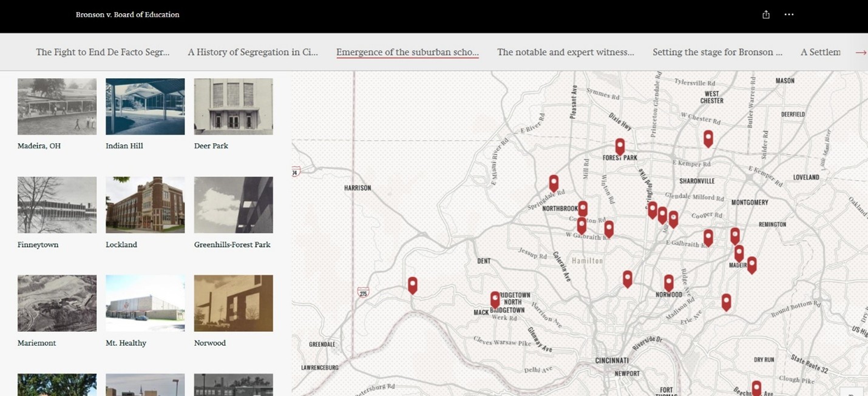Screen dimensions: 868x396
Task: Switch to the Fight to End De Facto tab
Action: coord(103,52)
